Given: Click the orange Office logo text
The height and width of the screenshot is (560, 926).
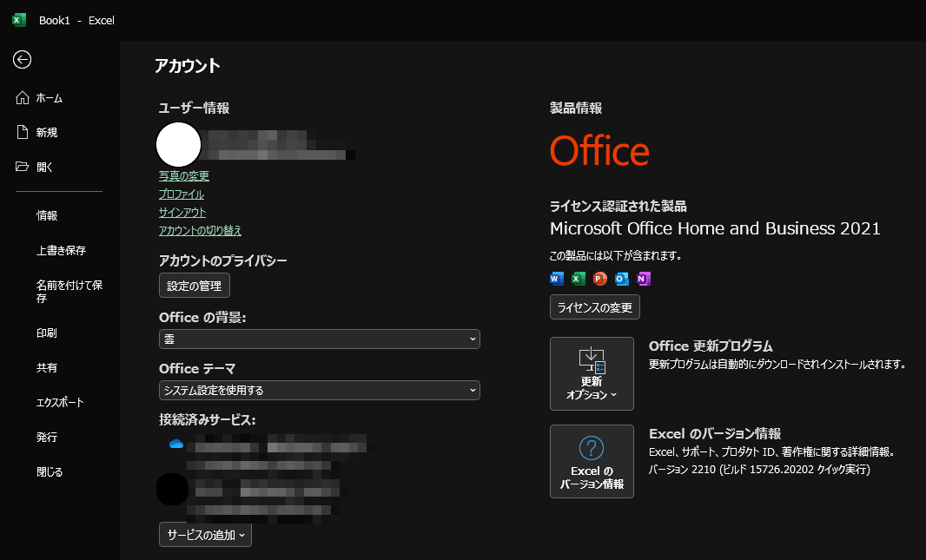Looking at the screenshot, I should [x=599, y=151].
